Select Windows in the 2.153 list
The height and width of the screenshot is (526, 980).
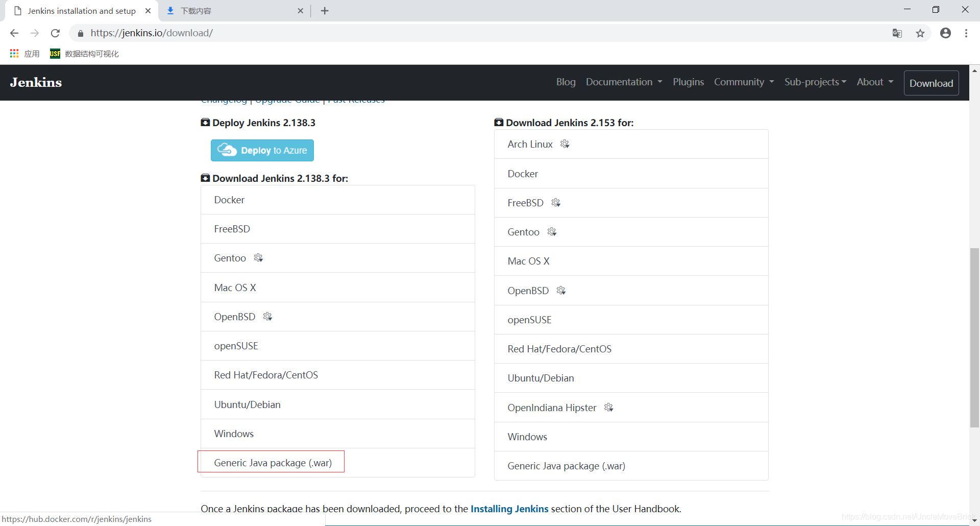point(631,437)
